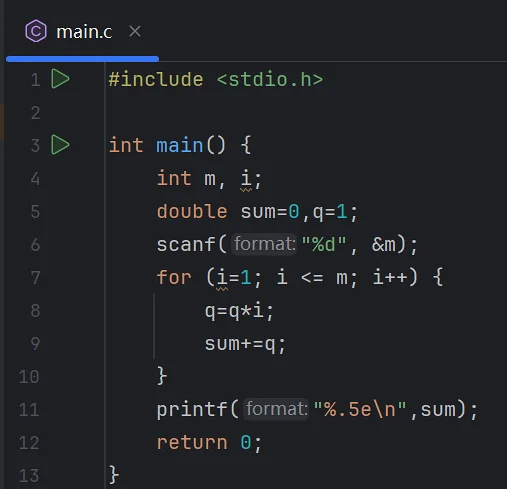Click line number 1 in the gutter
Viewport: 507px width, 489px height.
click(x=35, y=80)
